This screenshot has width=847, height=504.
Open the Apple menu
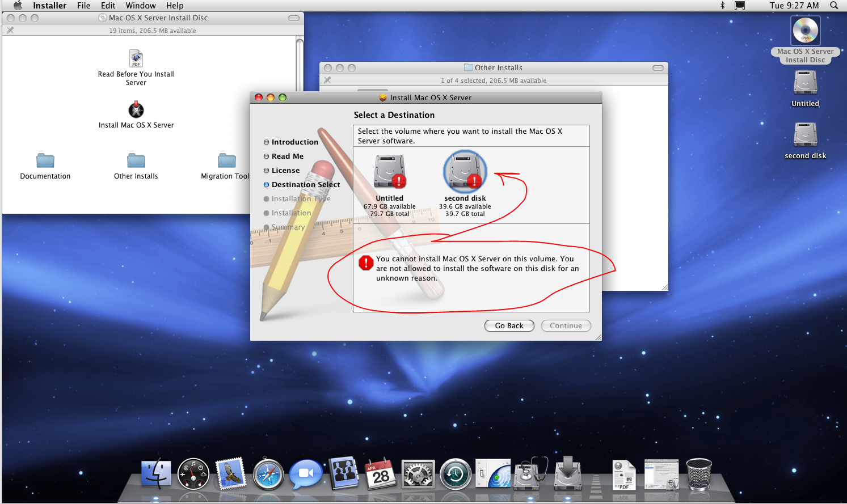click(x=18, y=6)
